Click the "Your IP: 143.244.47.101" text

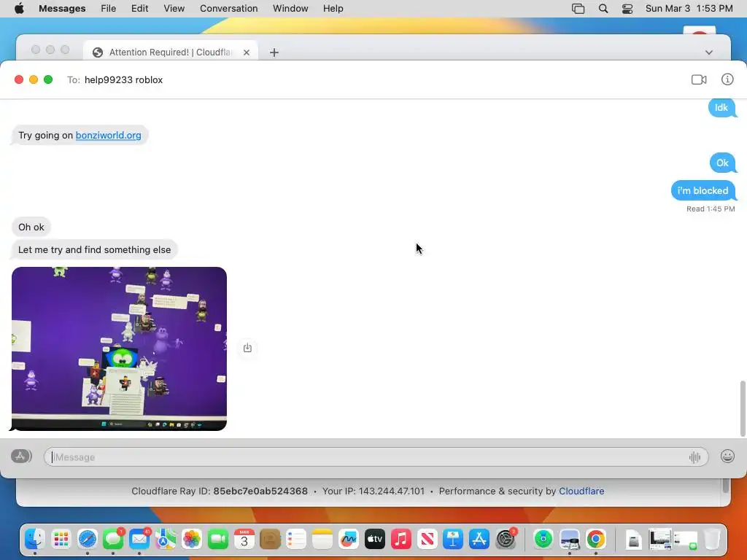(x=373, y=491)
